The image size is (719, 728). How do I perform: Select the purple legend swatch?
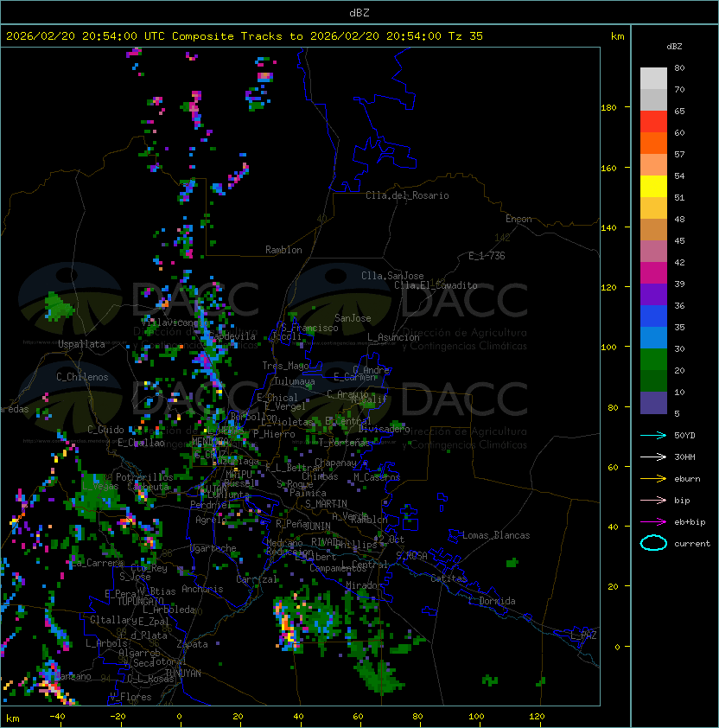653,294
